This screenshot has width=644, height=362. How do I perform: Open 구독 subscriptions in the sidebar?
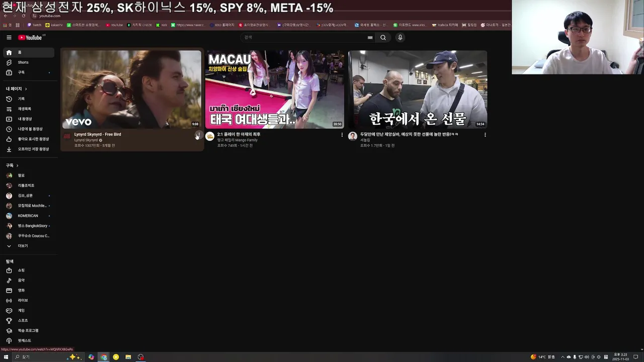click(x=29, y=72)
